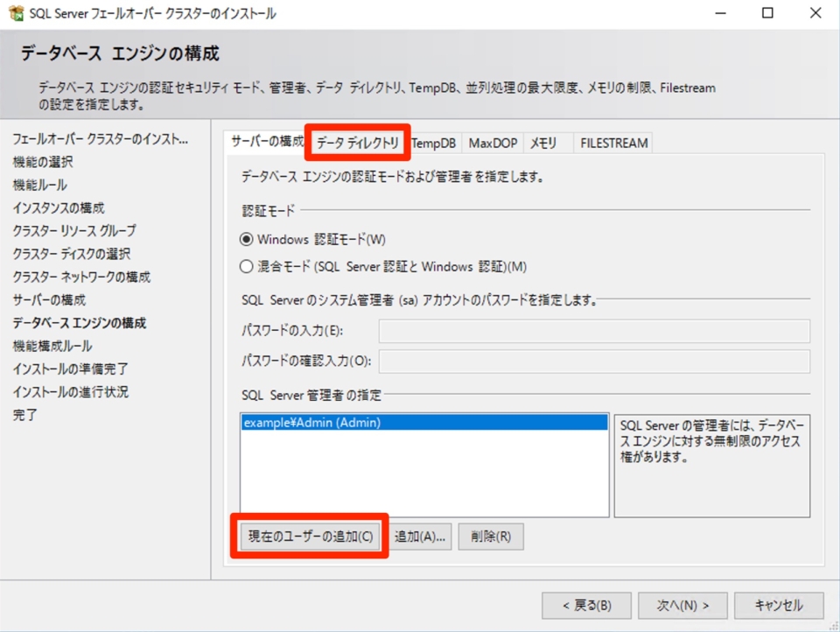Open the サーバーの構成 tab
840x632 pixels.
(266, 142)
